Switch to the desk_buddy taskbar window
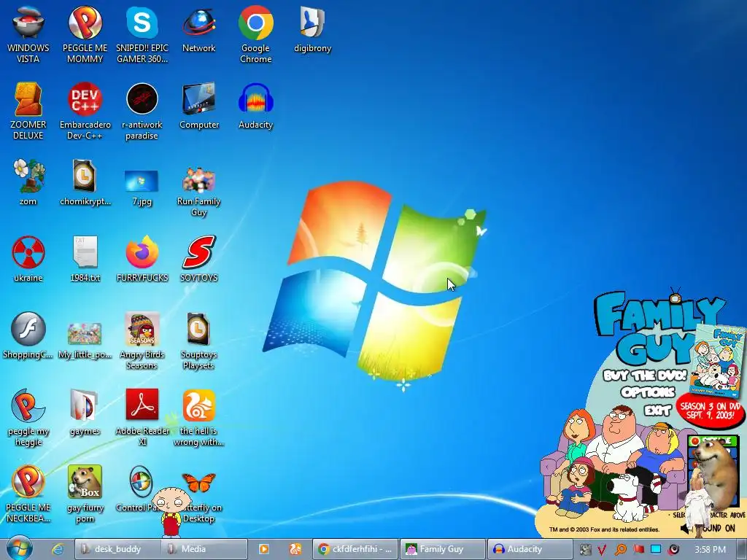Viewport: 747px width, 560px height. click(x=117, y=549)
